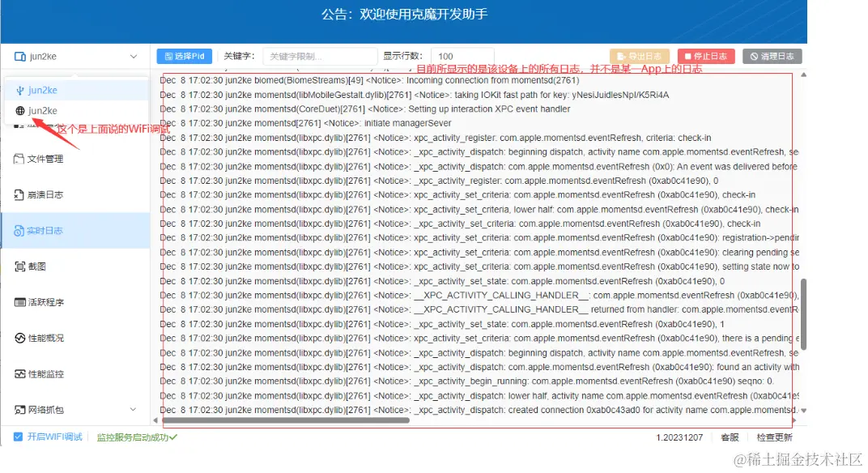This screenshot has width=868, height=473.
Task: Select the 'registration->pendin' log line
Action: [479, 237]
